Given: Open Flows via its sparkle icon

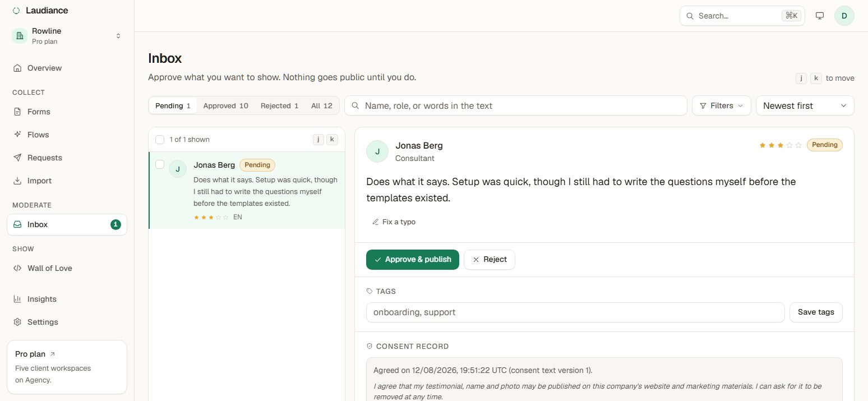Looking at the screenshot, I should tap(17, 135).
